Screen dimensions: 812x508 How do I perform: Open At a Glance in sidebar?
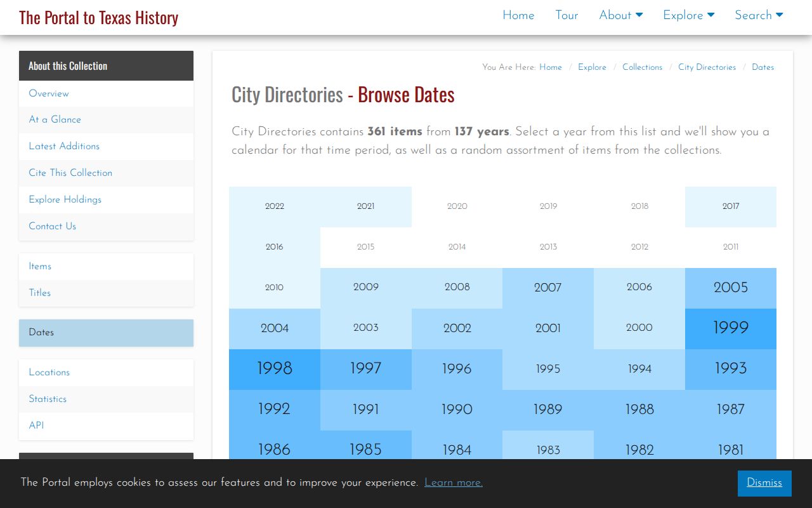coord(106,119)
